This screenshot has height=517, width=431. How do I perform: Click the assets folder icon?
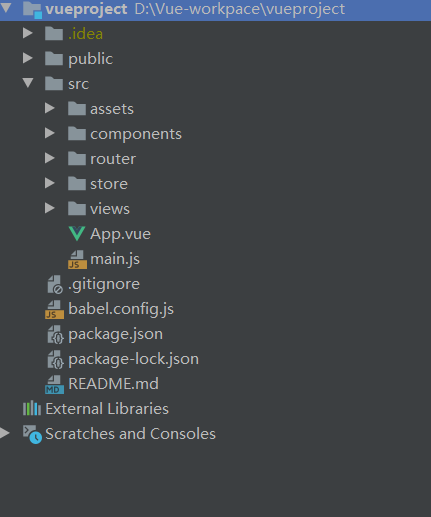[77, 108]
